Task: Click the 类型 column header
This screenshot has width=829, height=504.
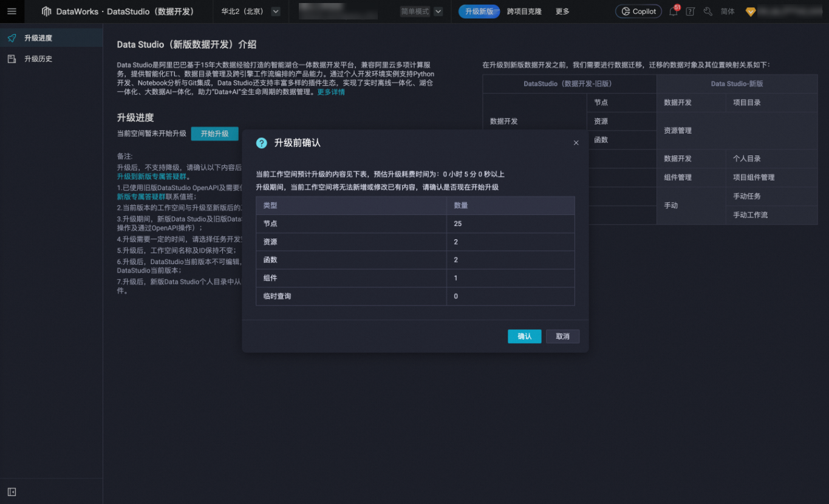Action: (x=351, y=206)
